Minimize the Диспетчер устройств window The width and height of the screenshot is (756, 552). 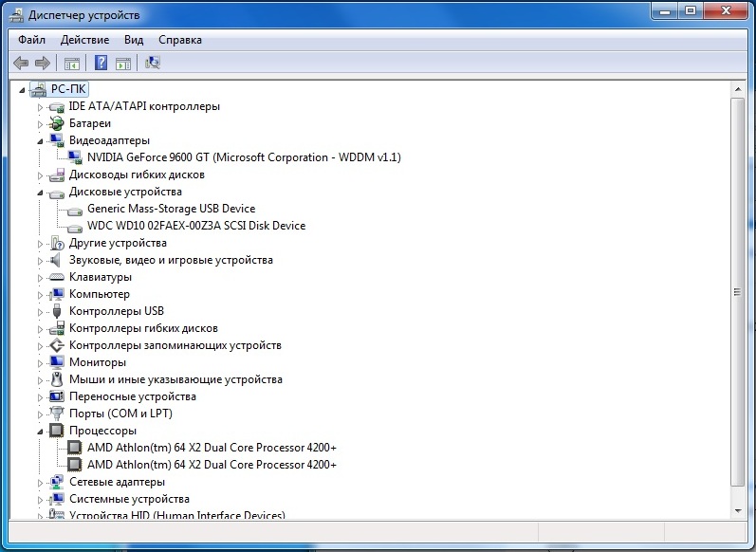tap(665, 10)
